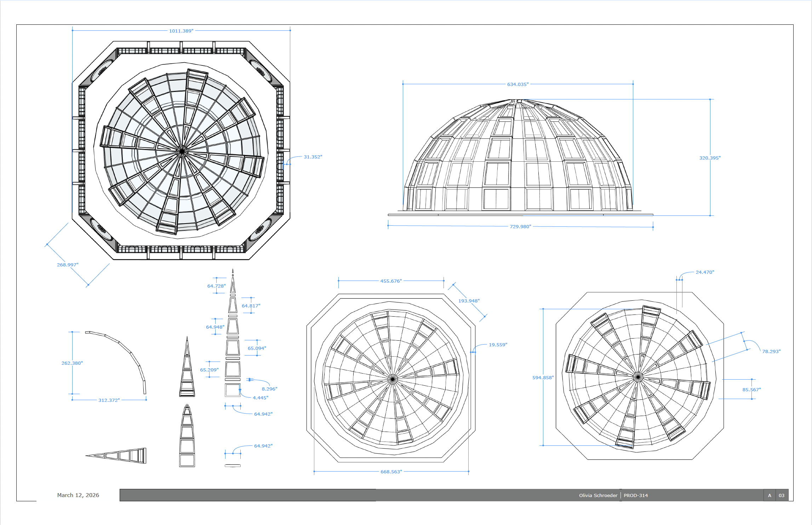This screenshot has height=525, width=812.
Task: Click the 31.352" dimension text
Action: (x=313, y=157)
